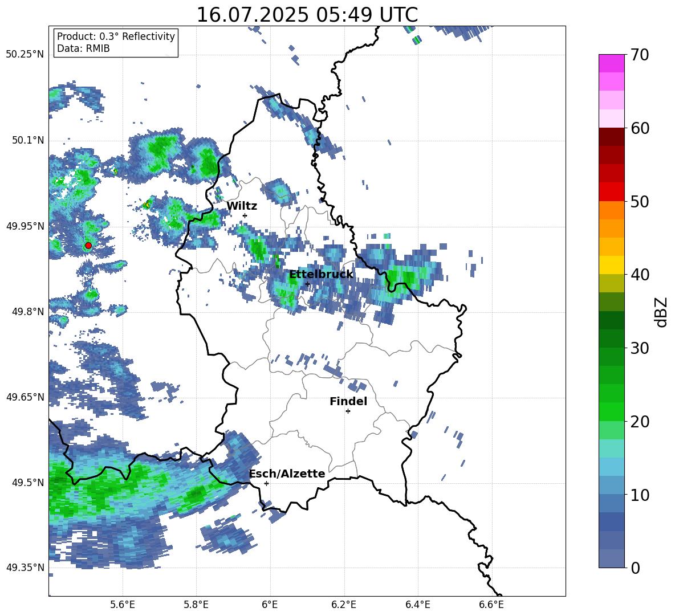
Task: Click the bright red colorbar swatch near 50
Action: click(x=611, y=191)
